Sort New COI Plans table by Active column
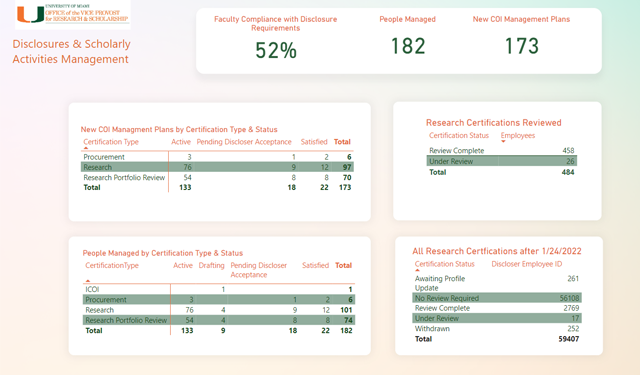Image resolution: width=640 pixels, height=375 pixels. pyautogui.click(x=181, y=142)
